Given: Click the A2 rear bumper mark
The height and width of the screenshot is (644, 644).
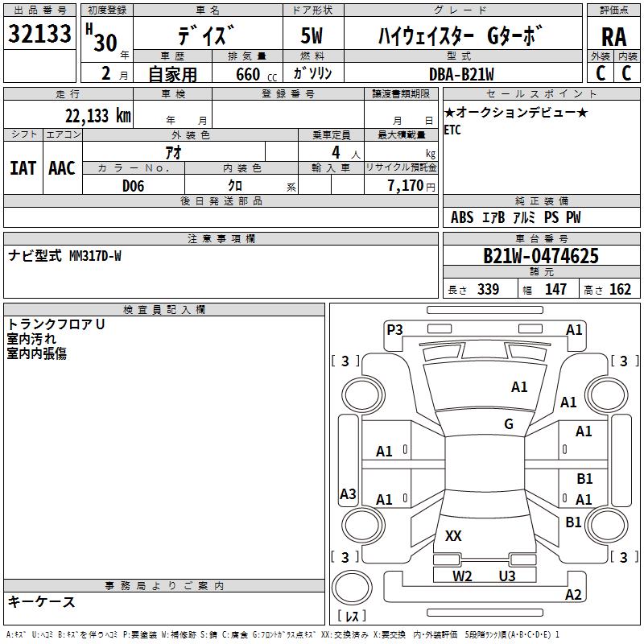Looking at the screenshot, I should (x=573, y=594).
